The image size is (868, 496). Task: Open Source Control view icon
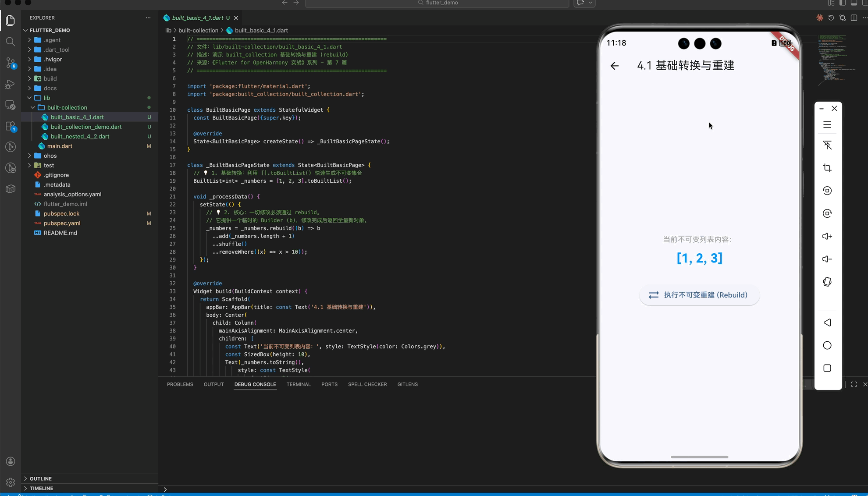(11, 63)
